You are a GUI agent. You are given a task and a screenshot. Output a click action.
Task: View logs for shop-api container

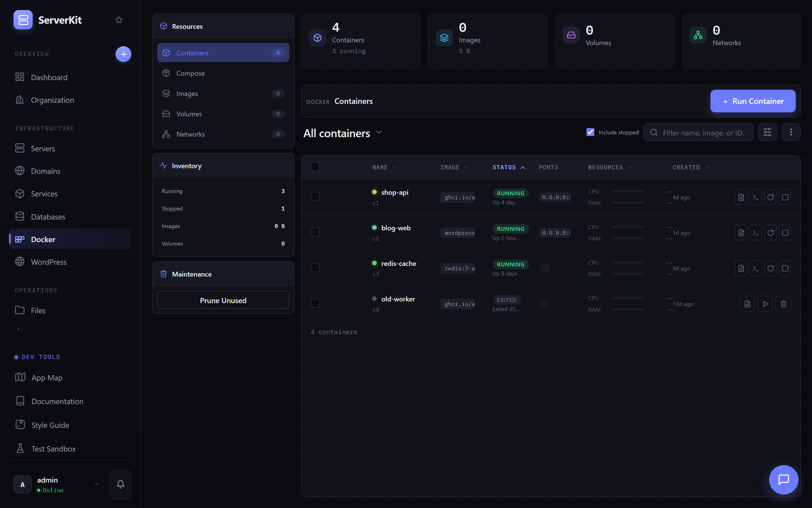click(x=741, y=197)
